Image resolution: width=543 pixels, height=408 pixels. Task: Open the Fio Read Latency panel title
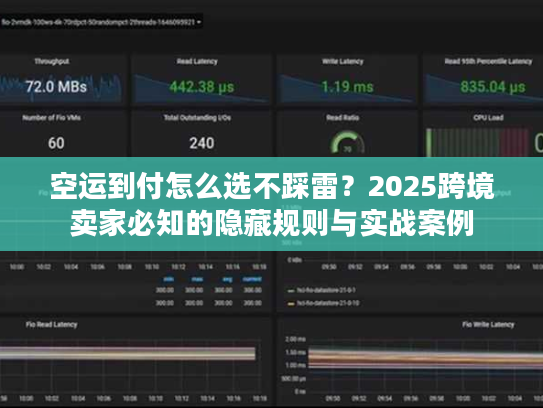52,325
